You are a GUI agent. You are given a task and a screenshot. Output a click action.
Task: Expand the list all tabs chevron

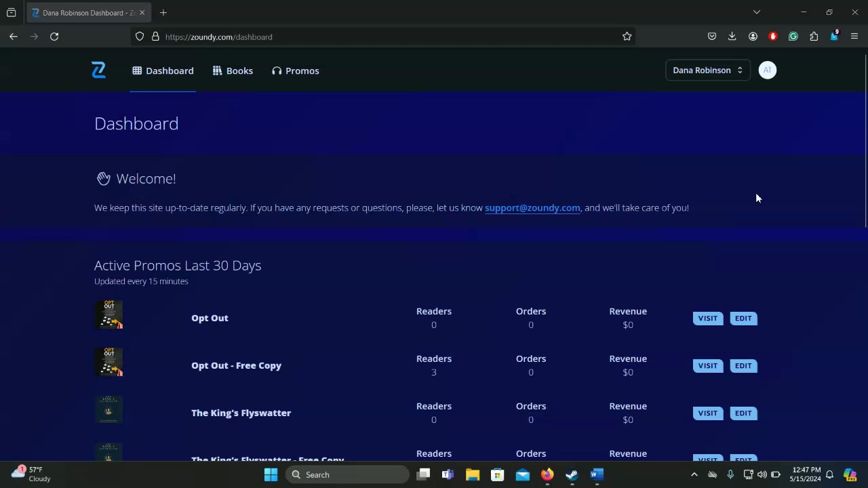(757, 12)
